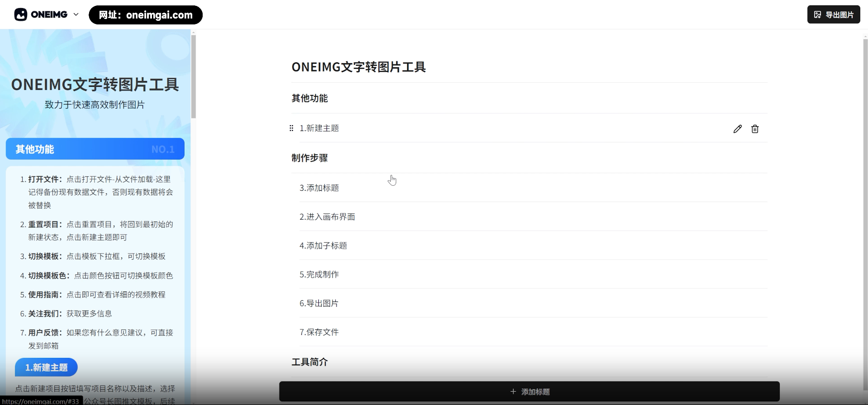Screen dimensions: 868x405
Task: Click the plus icon in the 添加标题 bar
Action: pos(513,391)
